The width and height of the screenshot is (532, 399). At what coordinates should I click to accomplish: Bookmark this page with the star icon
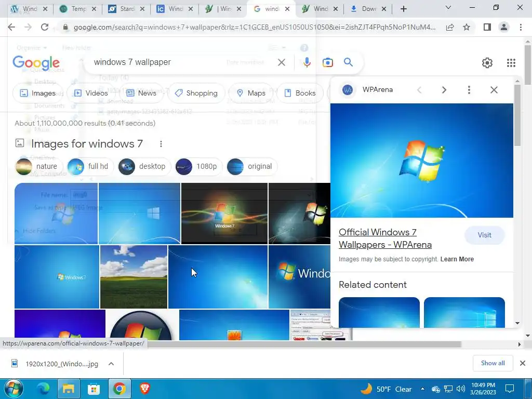(467, 27)
